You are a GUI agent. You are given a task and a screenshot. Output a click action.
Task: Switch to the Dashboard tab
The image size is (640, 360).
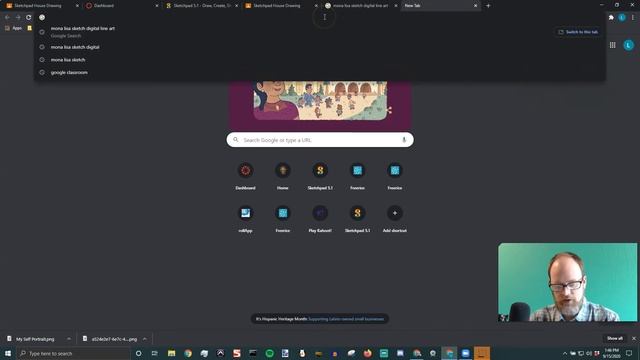(120, 6)
